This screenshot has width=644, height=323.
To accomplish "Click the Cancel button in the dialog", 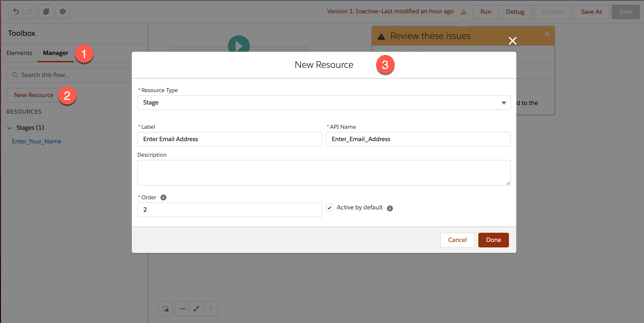I will point(457,240).
